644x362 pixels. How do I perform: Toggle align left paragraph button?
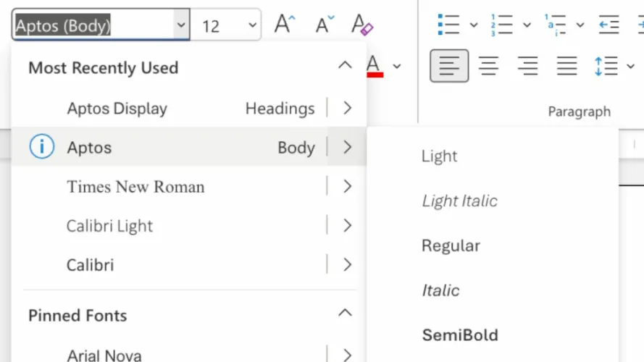[449, 67]
